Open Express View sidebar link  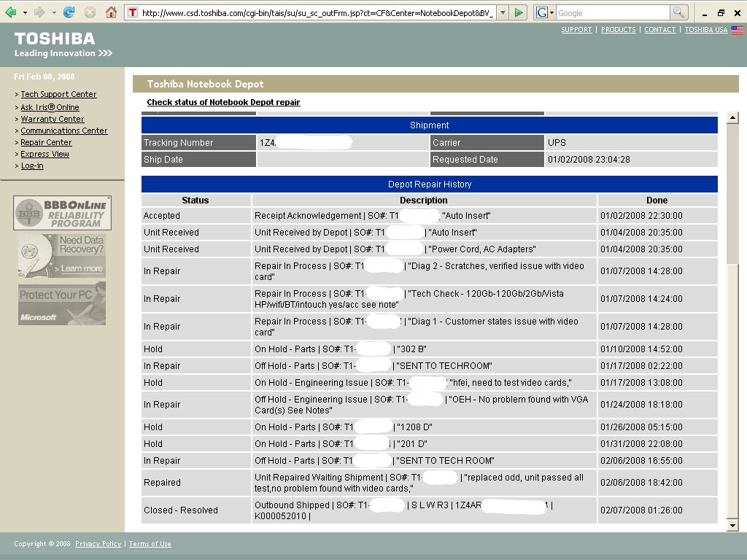tap(44, 154)
